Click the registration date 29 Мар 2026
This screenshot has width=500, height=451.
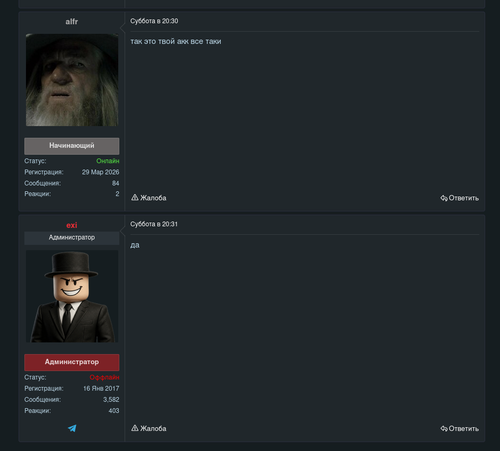click(x=100, y=172)
